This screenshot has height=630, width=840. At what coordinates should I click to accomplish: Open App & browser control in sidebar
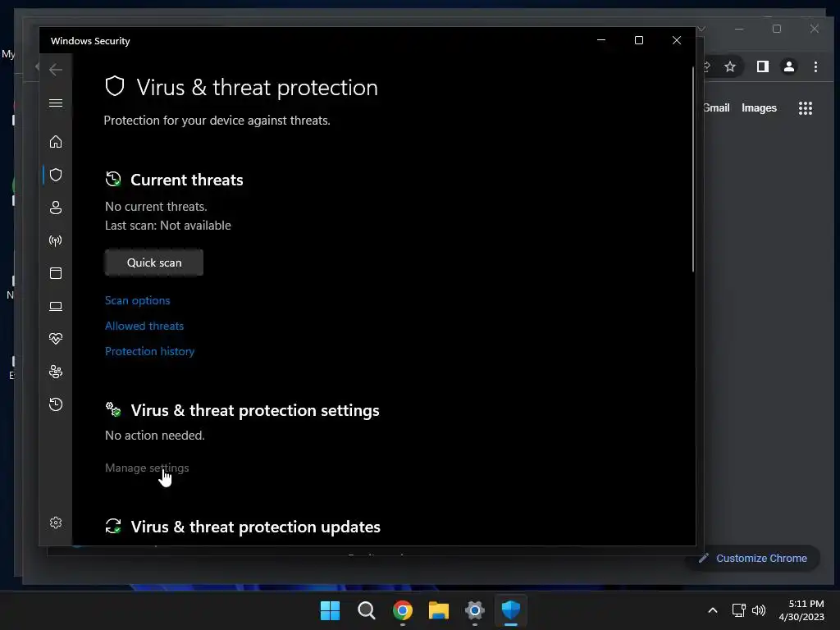coord(56,273)
